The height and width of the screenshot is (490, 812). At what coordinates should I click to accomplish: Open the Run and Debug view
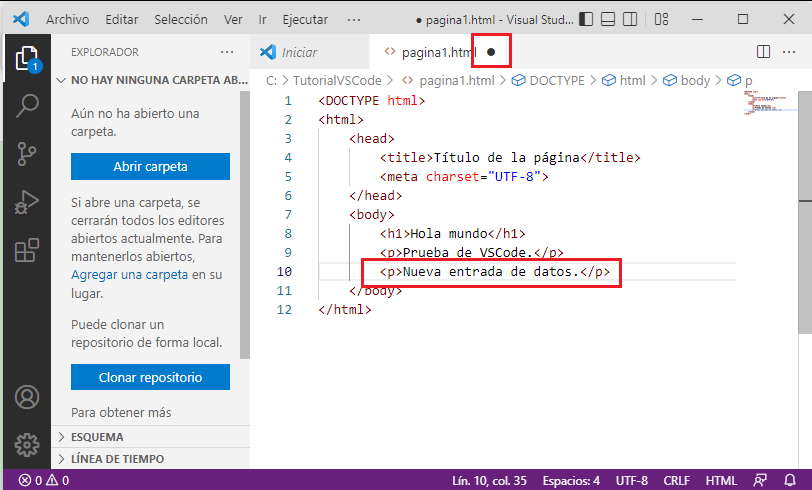click(x=27, y=202)
